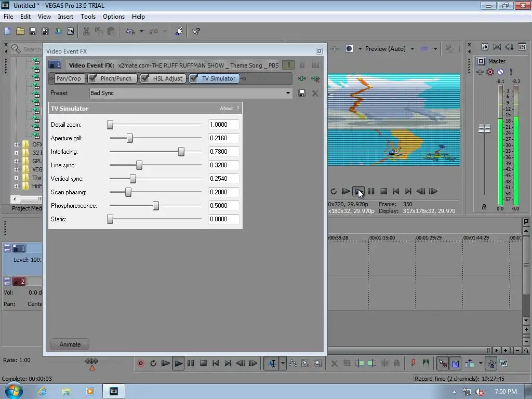The height and width of the screenshot is (399, 532).
Task: Click the Master mute icon
Action: coord(500,72)
